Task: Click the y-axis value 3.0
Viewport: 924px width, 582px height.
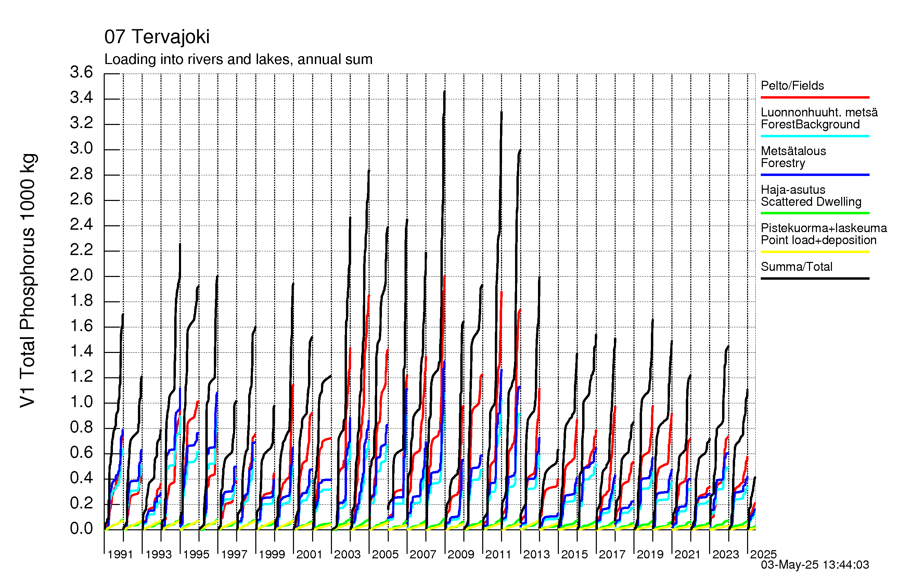Action: click(x=81, y=148)
